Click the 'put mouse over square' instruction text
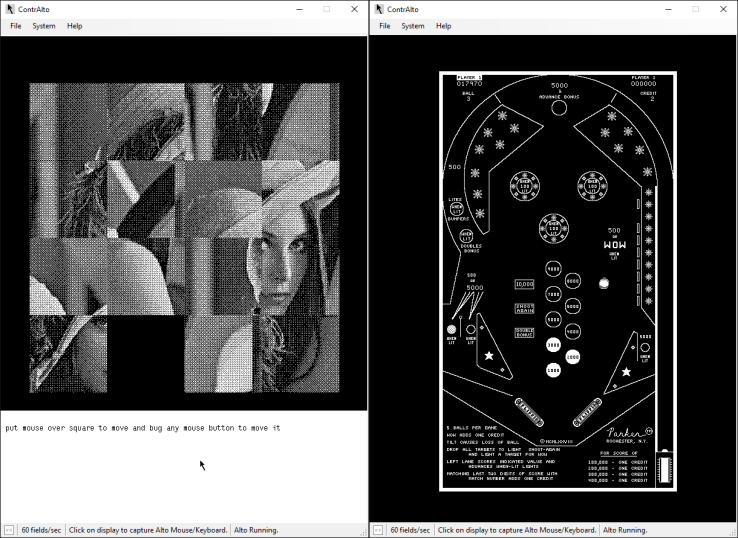 143,428
